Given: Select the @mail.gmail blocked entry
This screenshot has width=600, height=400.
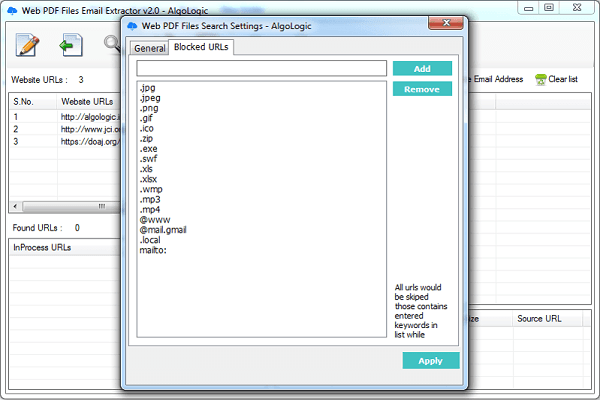Looking at the screenshot, I should tap(163, 230).
